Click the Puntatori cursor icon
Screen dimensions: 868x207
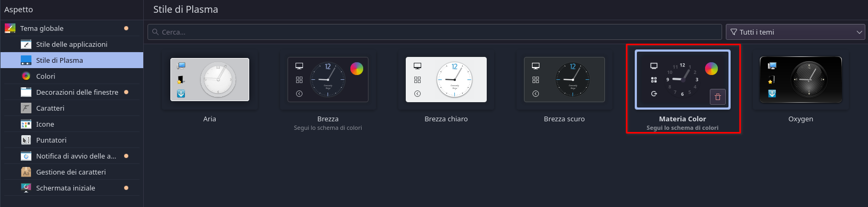pos(26,140)
